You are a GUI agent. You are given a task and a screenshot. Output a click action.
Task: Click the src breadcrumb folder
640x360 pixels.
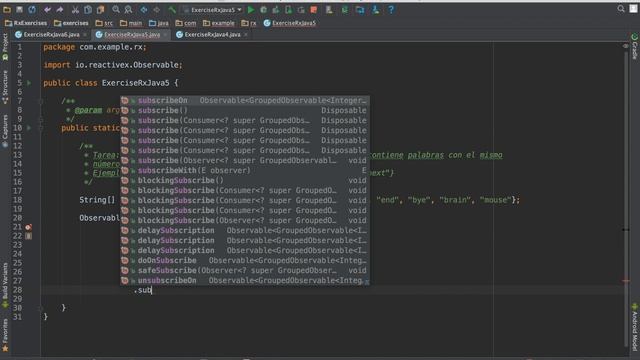pos(104,23)
